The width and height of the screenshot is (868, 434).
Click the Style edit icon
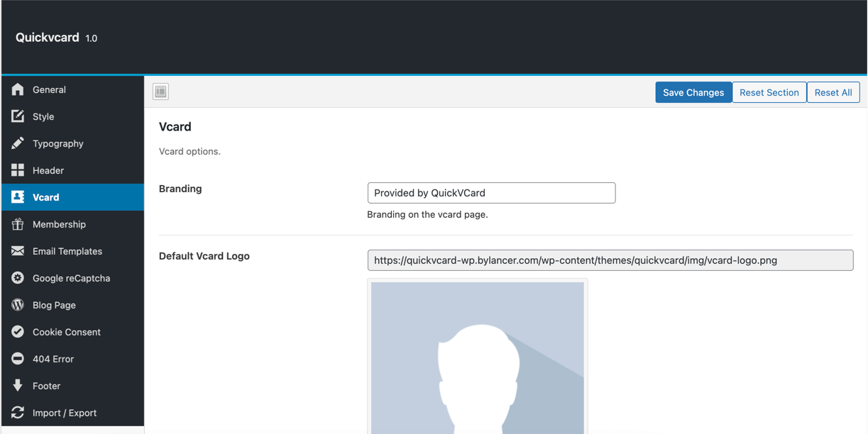(x=18, y=116)
